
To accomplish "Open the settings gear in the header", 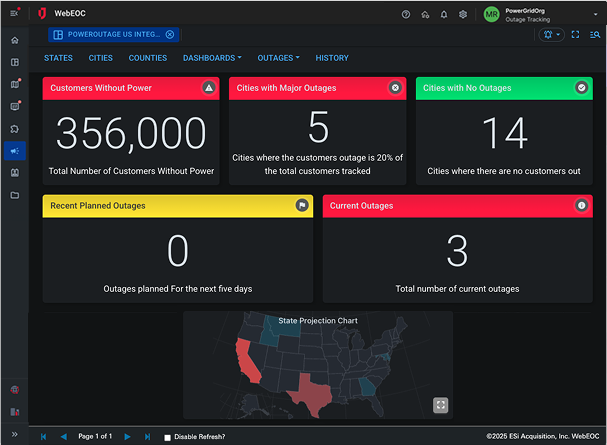I will pos(463,15).
